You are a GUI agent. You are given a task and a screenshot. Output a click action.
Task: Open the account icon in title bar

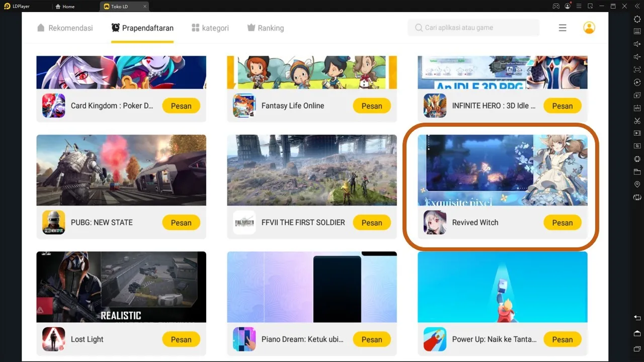point(568,6)
